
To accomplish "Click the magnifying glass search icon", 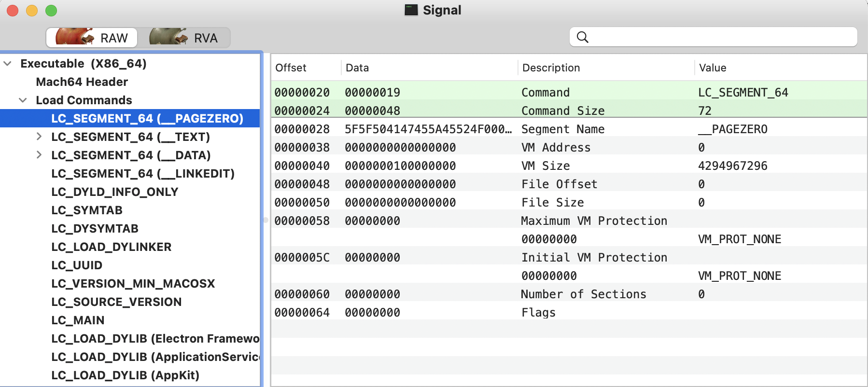I will click(583, 37).
